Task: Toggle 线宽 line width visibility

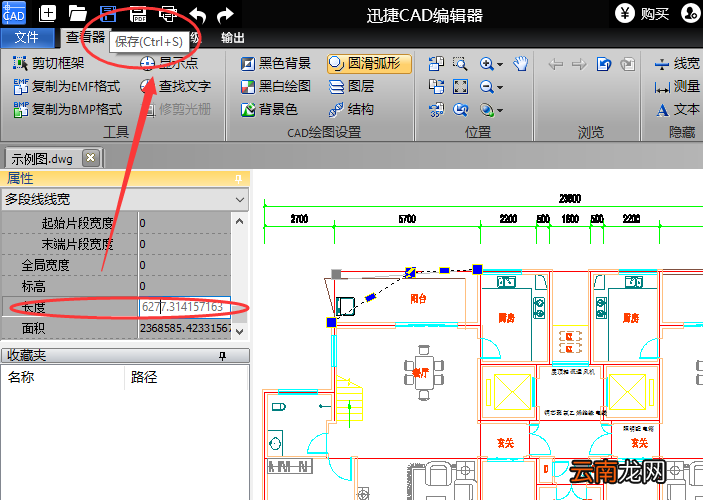Action: [x=677, y=64]
